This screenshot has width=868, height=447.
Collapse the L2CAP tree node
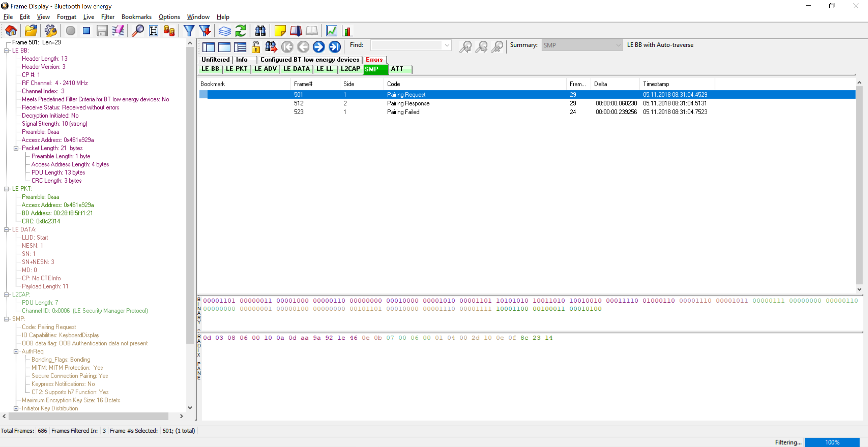point(6,294)
